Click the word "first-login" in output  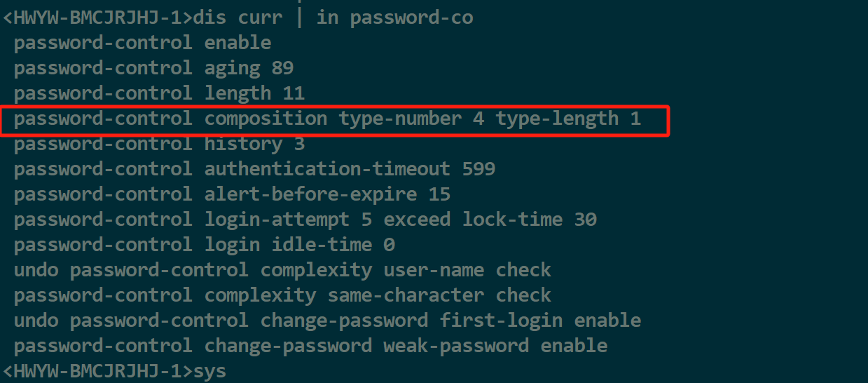coord(501,321)
